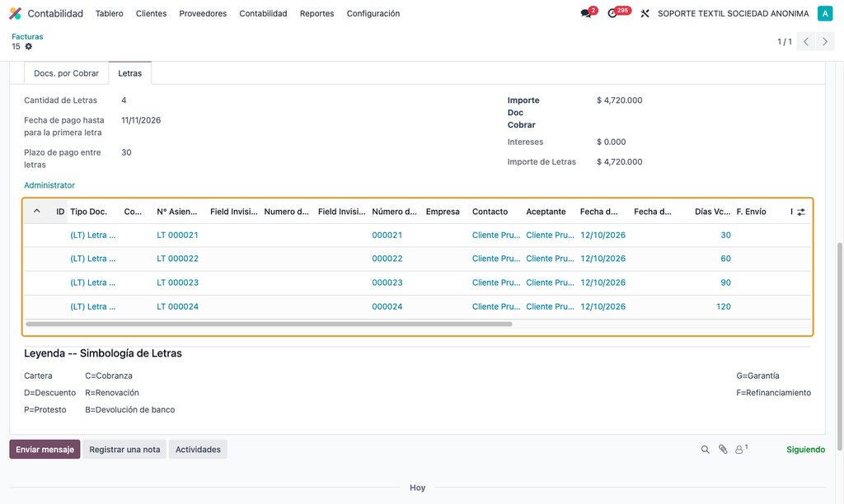The image size is (844, 504).
Task: Click Contacto cell in LT 000022 row
Action: point(496,259)
